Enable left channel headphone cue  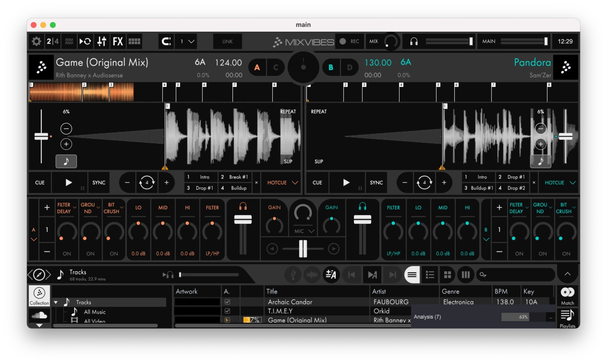[243, 207]
